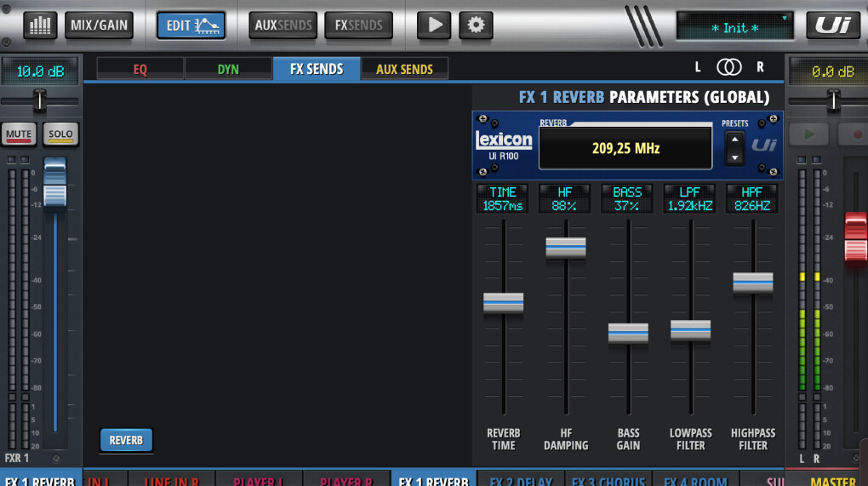
Task: Select the AUX SENDS tab
Action: (x=405, y=69)
